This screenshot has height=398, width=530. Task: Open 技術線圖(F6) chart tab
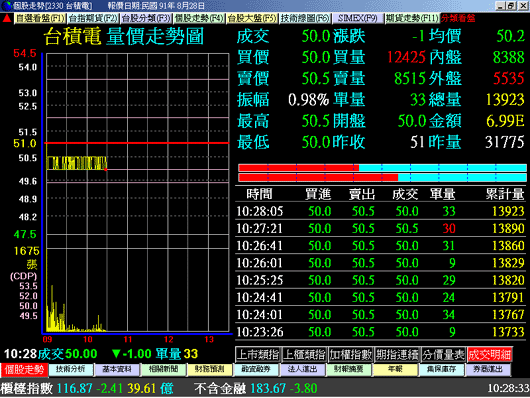point(305,18)
